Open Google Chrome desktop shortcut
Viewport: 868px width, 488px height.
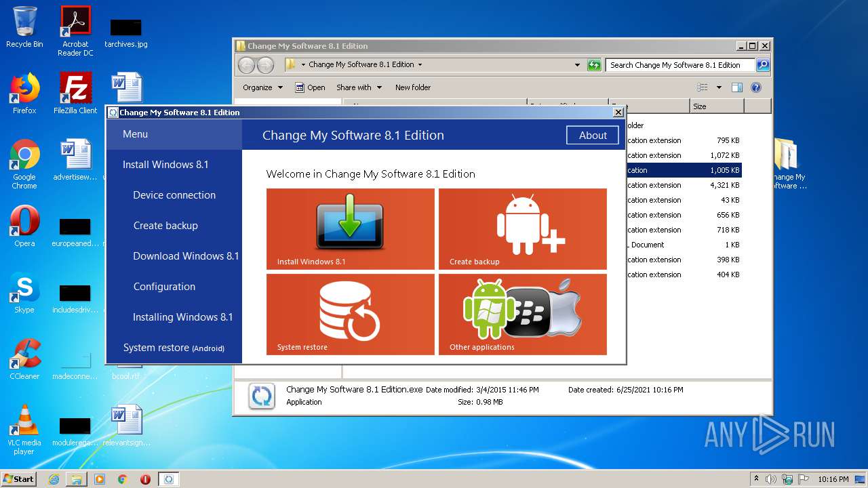[24, 165]
